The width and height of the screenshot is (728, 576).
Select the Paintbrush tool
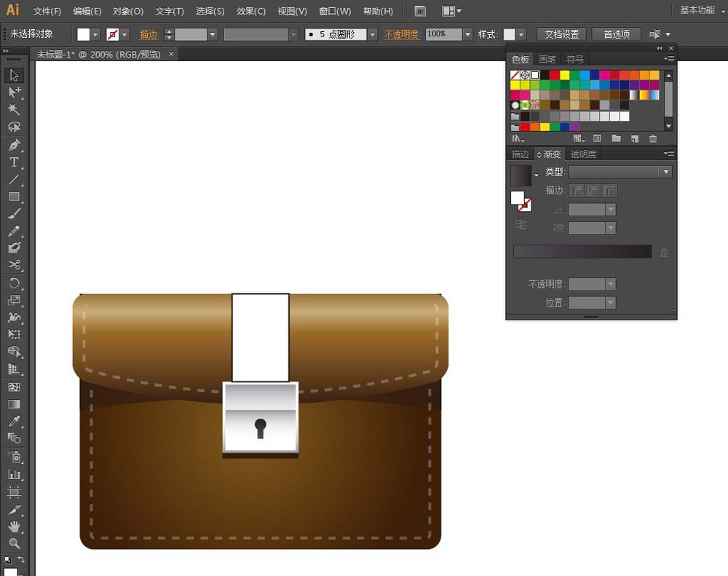coord(14,213)
